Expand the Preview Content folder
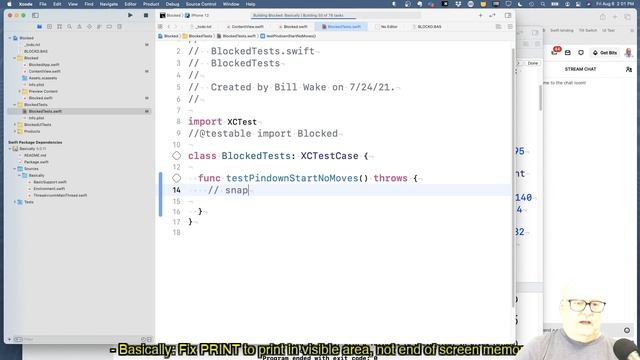 (x=19, y=91)
